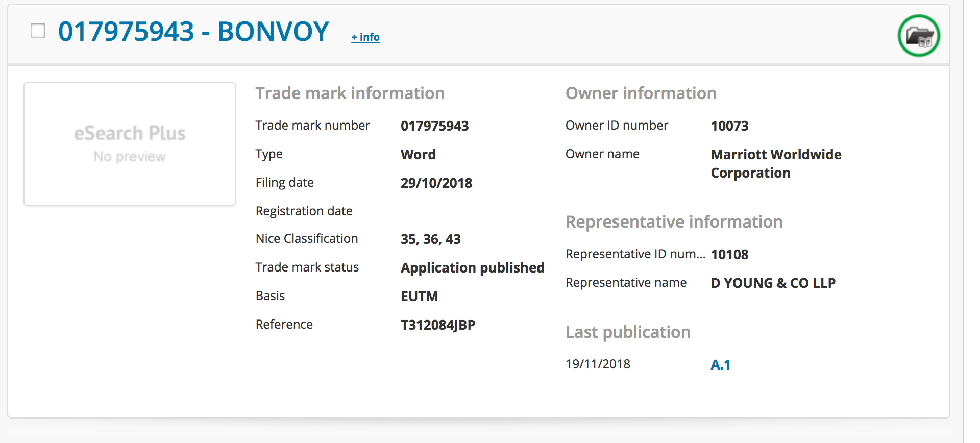Click the Last publication heading
The width and height of the screenshot is (980, 443).
[x=628, y=332]
